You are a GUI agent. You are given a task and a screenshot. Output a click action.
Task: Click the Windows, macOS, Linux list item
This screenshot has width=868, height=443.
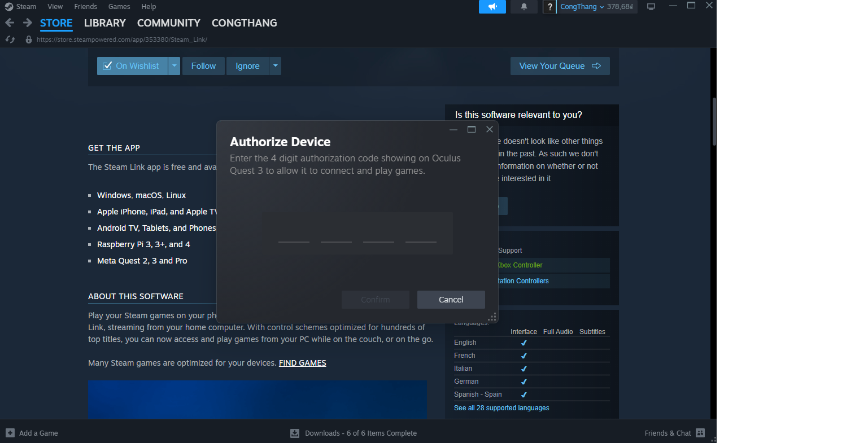coord(141,195)
